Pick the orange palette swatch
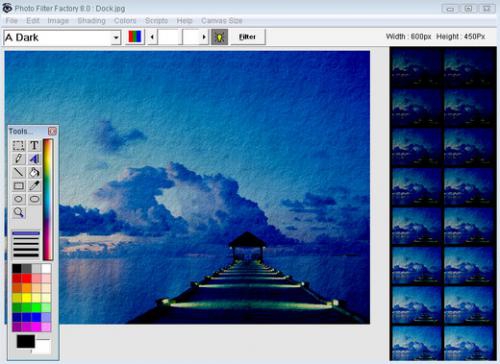 pyautogui.click(x=26, y=288)
